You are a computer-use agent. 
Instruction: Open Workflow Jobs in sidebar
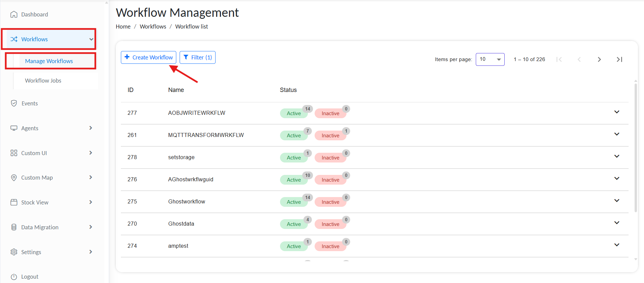tap(43, 81)
